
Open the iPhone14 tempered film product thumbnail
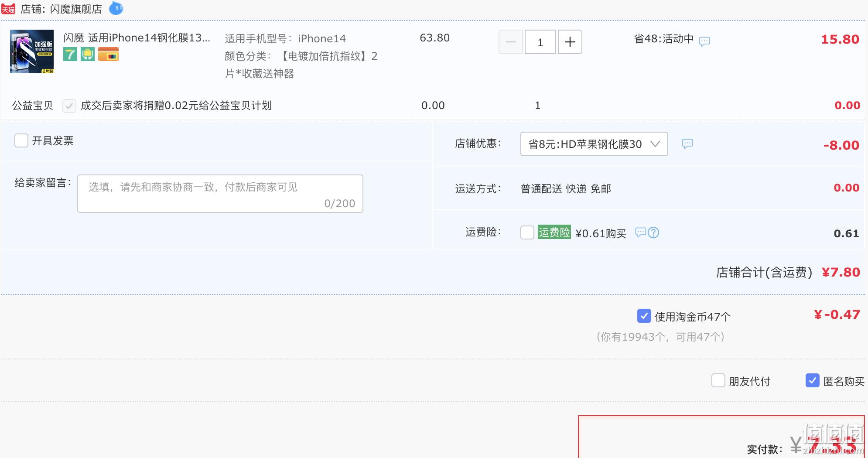32,51
